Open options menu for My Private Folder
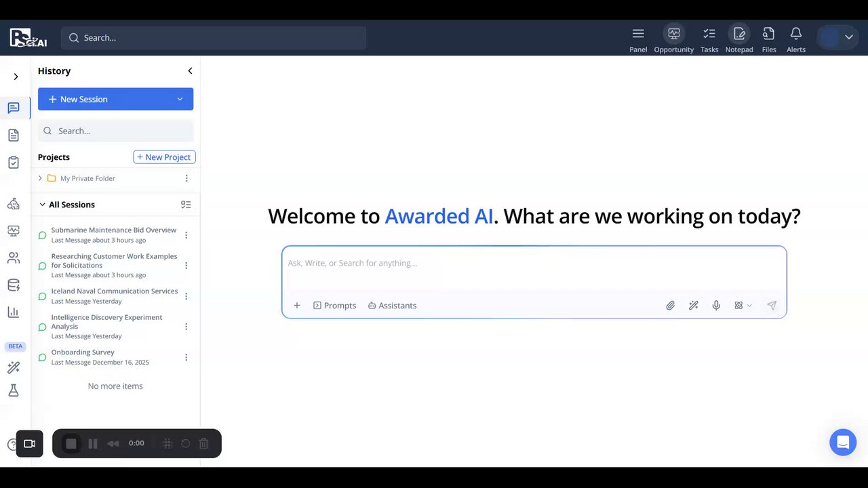This screenshot has height=488, width=868. tap(186, 178)
